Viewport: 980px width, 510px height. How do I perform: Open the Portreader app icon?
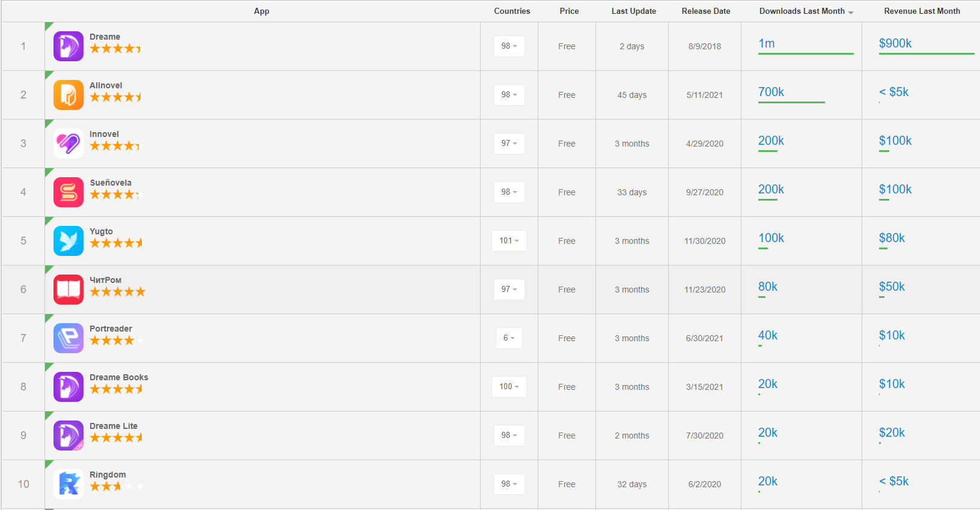pyautogui.click(x=68, y=338)
